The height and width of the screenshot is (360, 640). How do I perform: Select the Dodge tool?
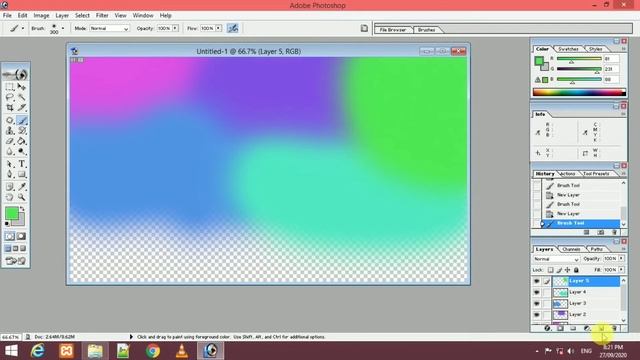click(22, 152)
